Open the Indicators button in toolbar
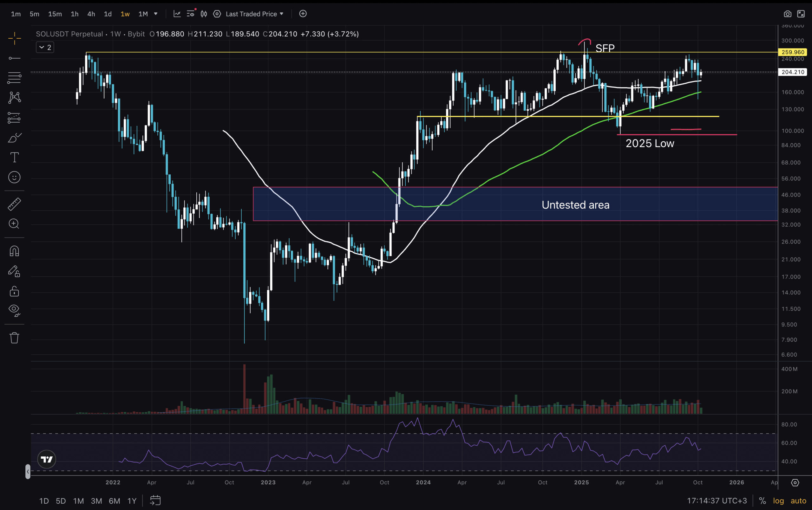812x510 pixels. [177, 14]
